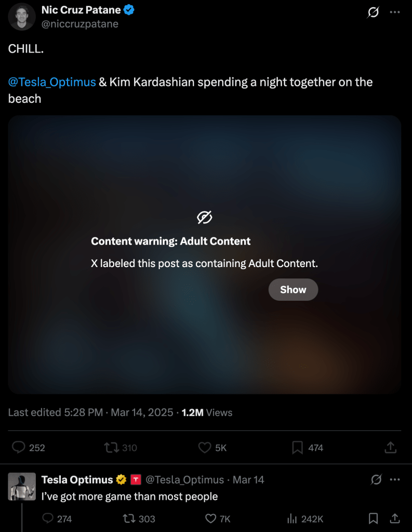This screenshot has height=532, width=412.
Task: Like the main post with 5K likes
Action: (x=205, y=447)
